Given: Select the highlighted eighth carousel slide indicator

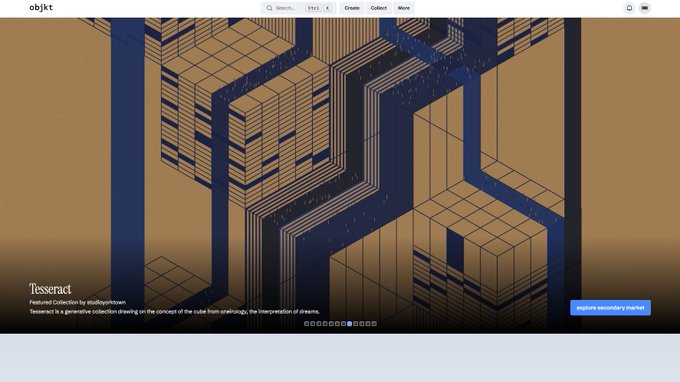Looking at the screenshot, I should (350, 323).
